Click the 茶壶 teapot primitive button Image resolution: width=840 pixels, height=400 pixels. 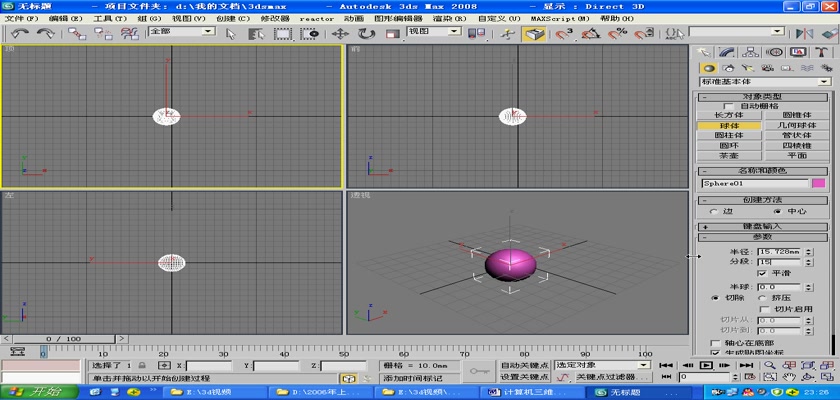click(x=729, y=156)
